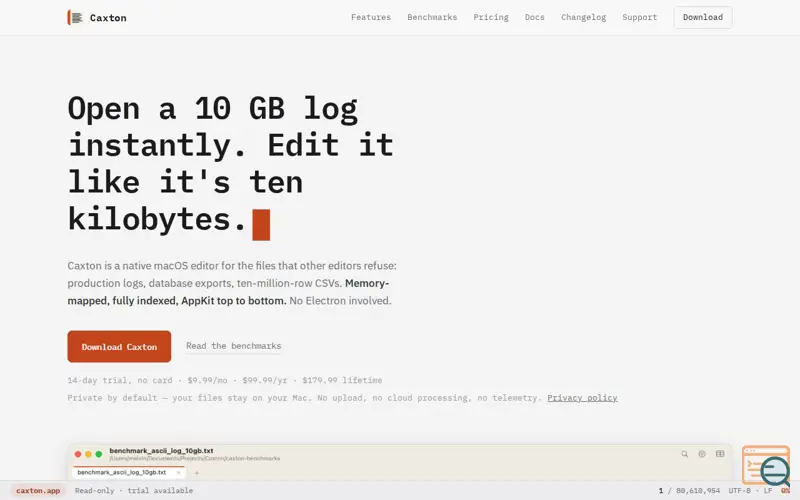Open Support from the top navigation
Screen dimensions: 800x500
tap(640, 17)
